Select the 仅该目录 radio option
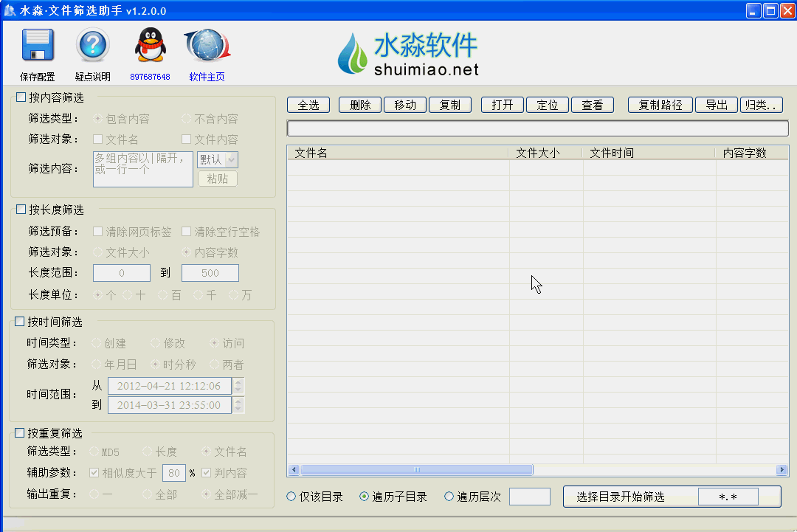The width and height of the screenshot is (797, 532). coord(291,497)
